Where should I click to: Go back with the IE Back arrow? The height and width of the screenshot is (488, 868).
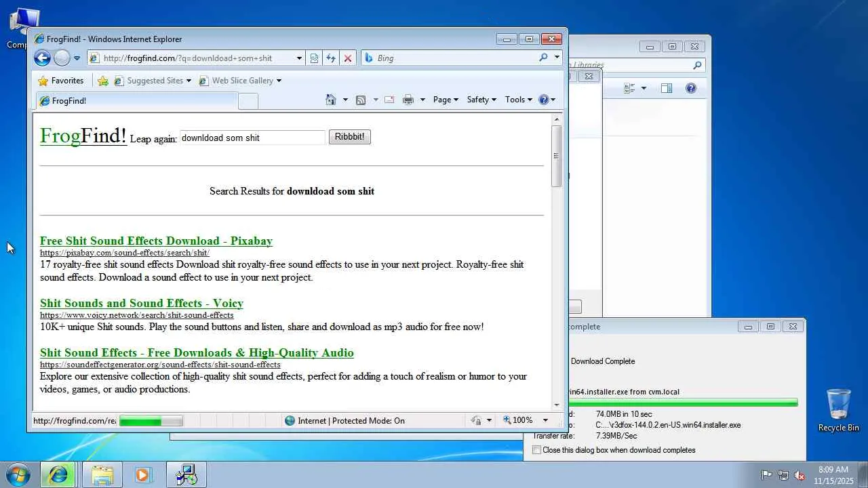42,58
